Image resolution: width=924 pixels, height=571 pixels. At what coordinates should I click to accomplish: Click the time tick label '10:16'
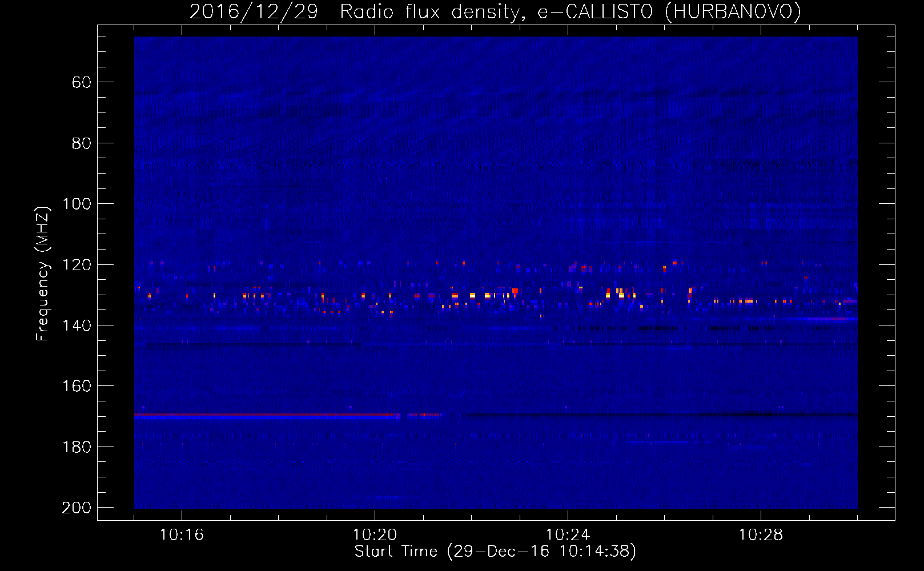coord(182,535)
